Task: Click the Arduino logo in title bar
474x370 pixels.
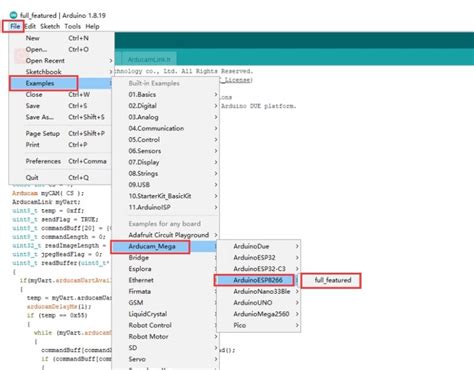Action: point(13,15)
